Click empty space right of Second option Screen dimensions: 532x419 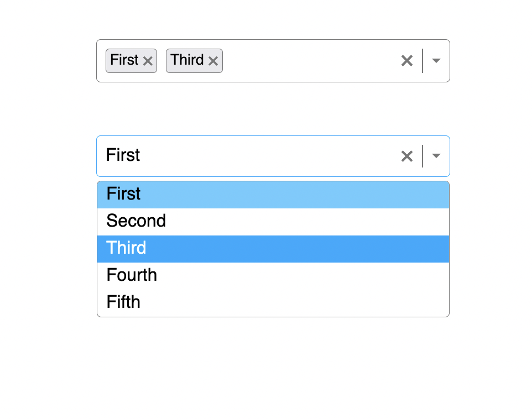tap(307, 222)
